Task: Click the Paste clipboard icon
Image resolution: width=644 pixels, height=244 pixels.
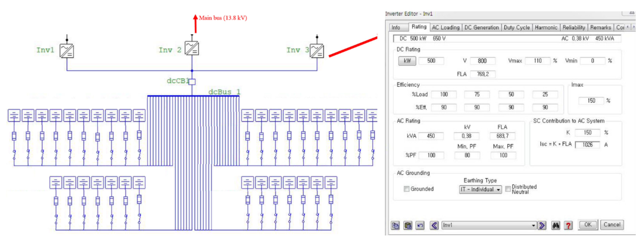Action: pos(408,225)
